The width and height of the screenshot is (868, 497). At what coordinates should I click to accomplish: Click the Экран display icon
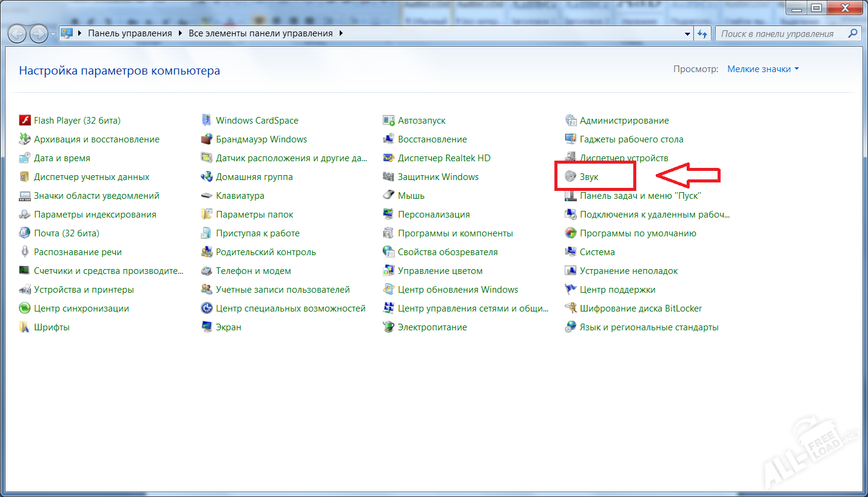pyautogui.click(x=206, y=327)
